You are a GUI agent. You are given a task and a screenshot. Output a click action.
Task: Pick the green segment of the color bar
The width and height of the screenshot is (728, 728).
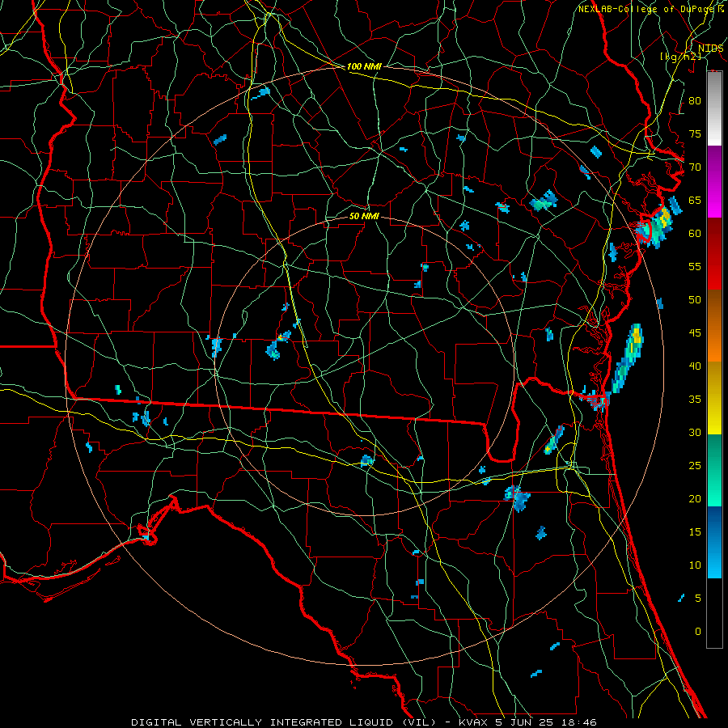pos(714,470)
